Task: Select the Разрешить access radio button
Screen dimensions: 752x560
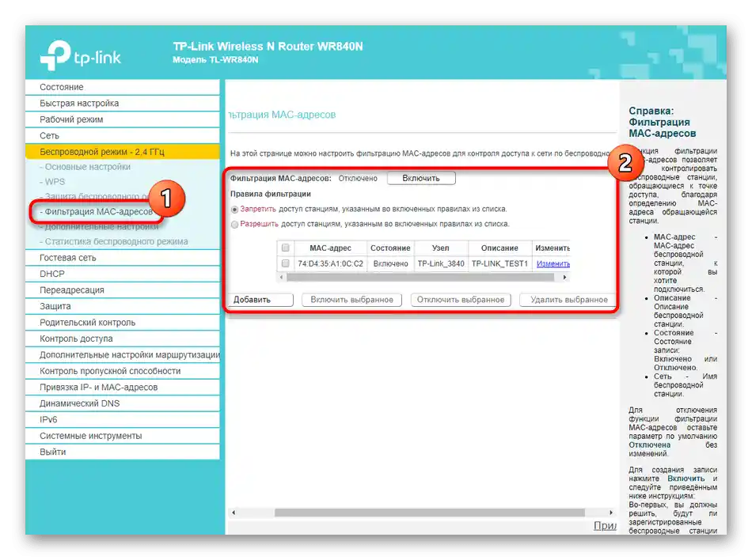Action: pos(234,225)
